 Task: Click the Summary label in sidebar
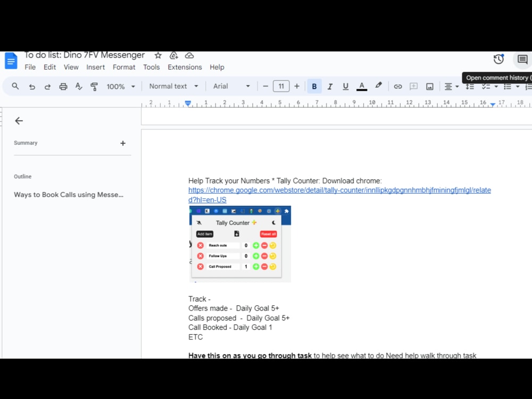click(26, 143)
